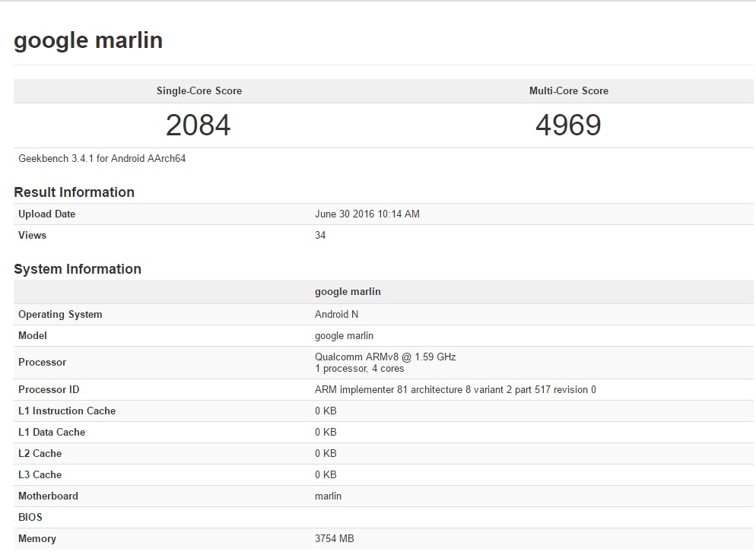This screenshot has height=555, width=756.
Task: Click the Memory value 3754 MB
Action: pos(334,539)
